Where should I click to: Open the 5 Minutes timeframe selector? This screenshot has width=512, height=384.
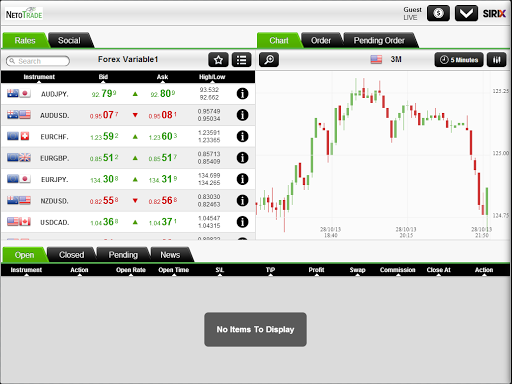pyautogui.click(x=459, y=60)
